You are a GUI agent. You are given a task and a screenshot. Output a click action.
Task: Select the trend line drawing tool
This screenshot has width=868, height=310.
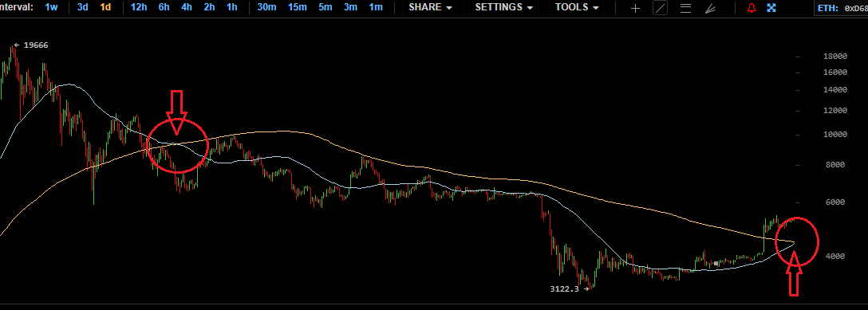click(x=661, y=8)
